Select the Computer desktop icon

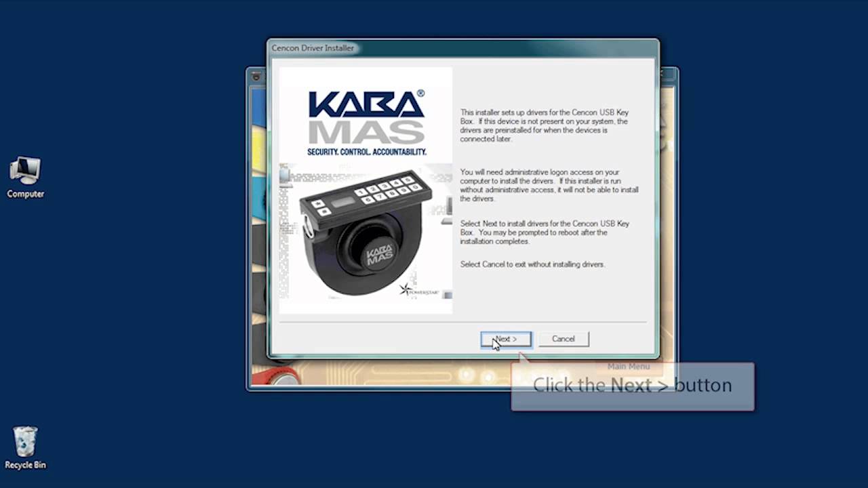(25, 178)
